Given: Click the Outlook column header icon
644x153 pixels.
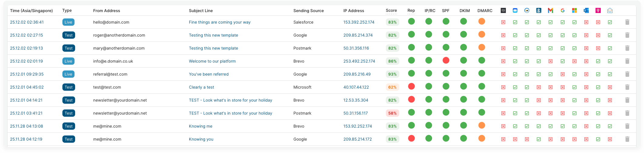Looking at the screenshot, I should 586,11.
